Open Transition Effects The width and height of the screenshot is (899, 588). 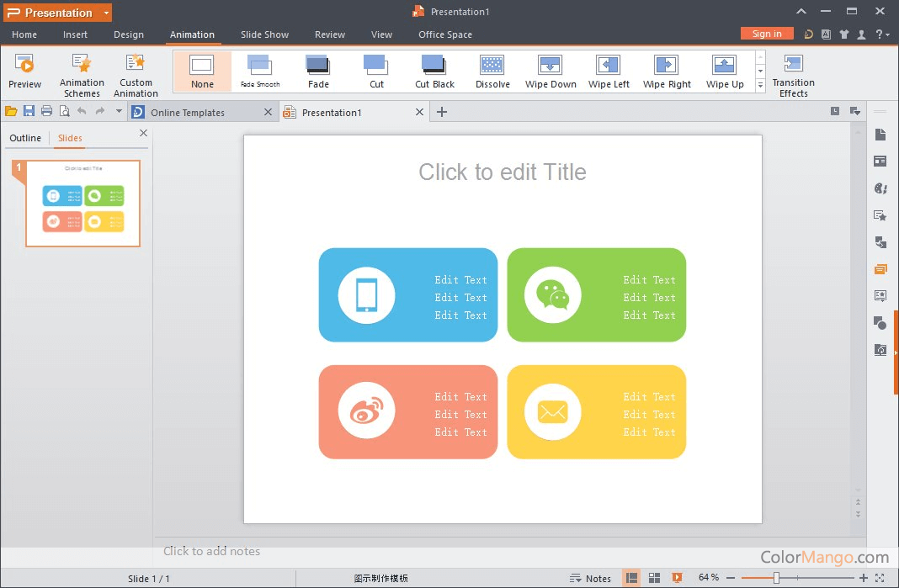tap(793, 74)
